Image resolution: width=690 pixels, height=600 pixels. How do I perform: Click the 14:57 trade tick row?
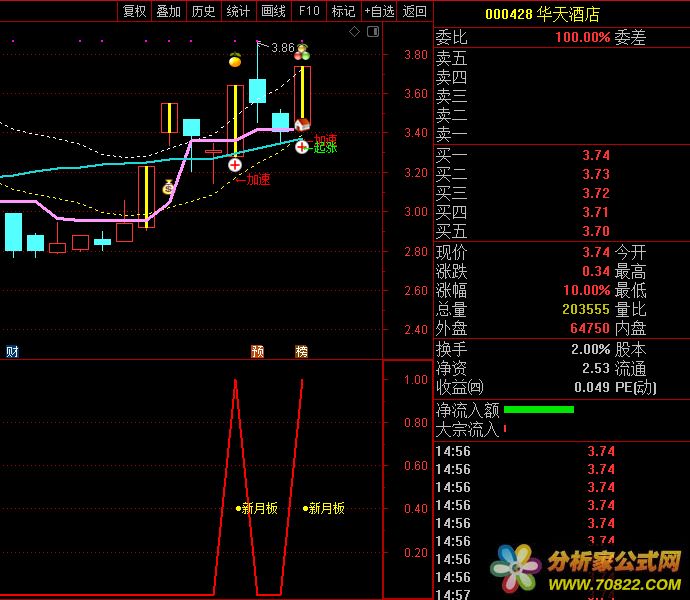(525, 594)
